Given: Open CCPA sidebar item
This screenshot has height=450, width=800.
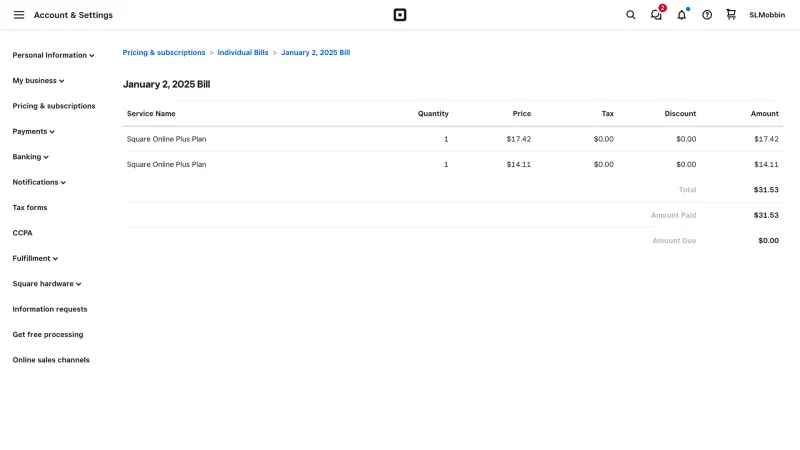Looking at the screenshot, I should [22, 233].
